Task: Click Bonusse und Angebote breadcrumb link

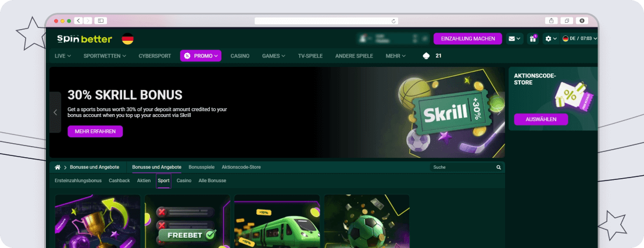Action: [95, 168]
